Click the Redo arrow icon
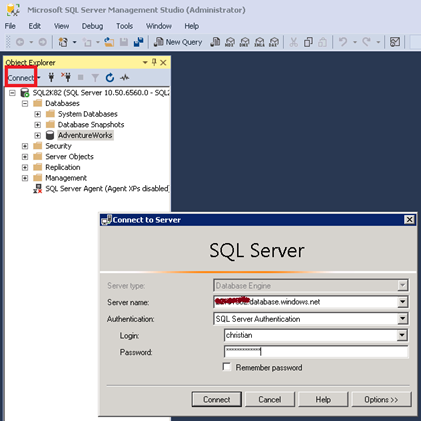 [366, 42]
